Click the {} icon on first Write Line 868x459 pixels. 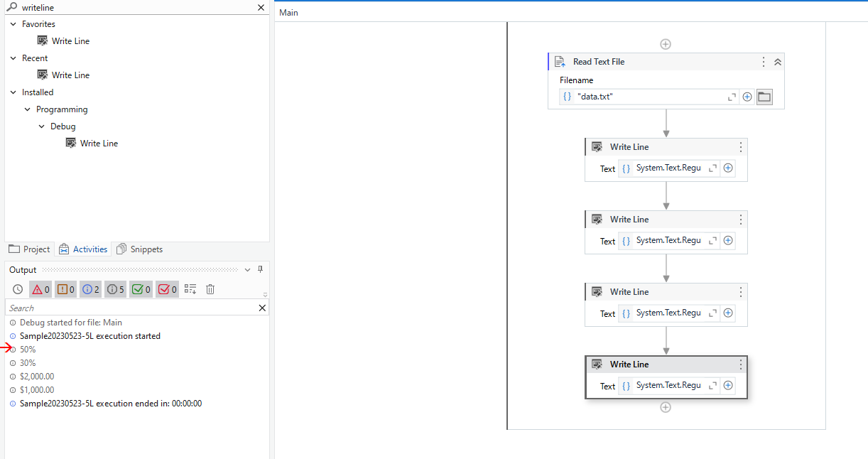pyautogui.click(x=626, y=168)
